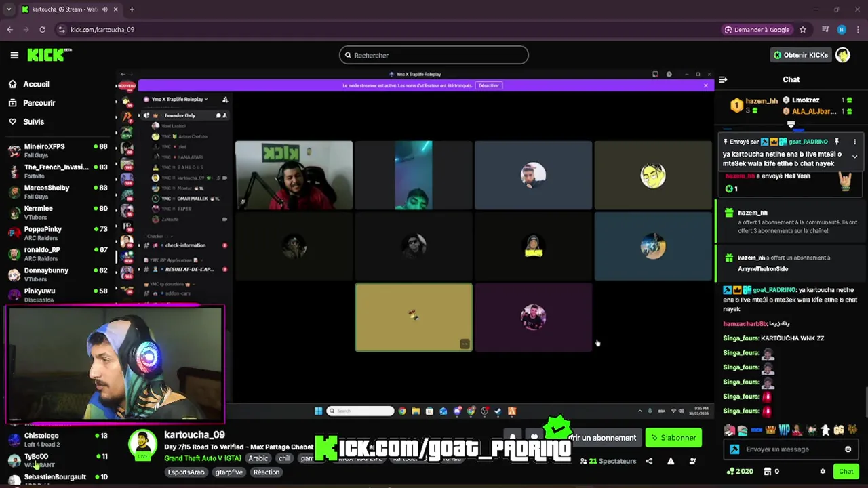Screen dimensions: 868x488
Task: Open the tab search dropdown arrow
Action: [x=9, y=9]
